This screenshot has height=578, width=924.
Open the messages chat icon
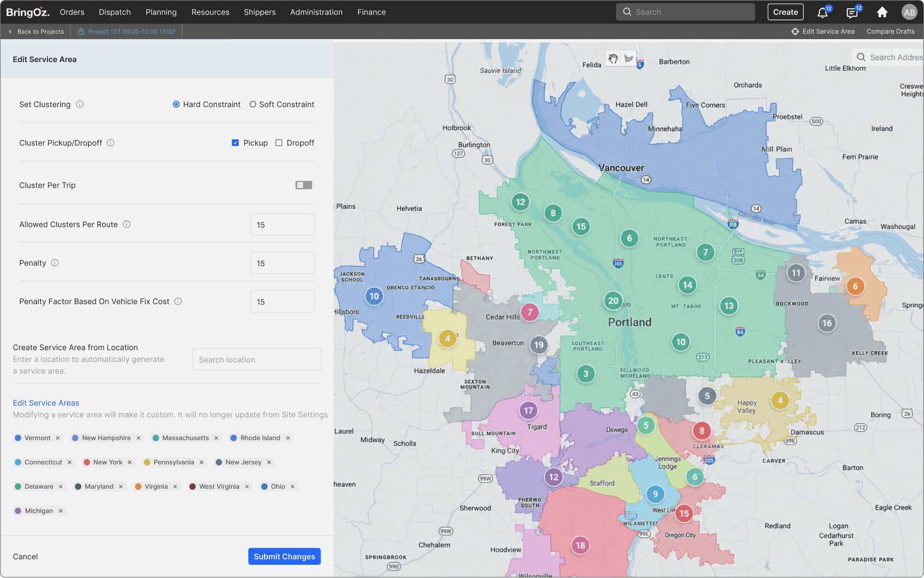(x=853, y=12)
